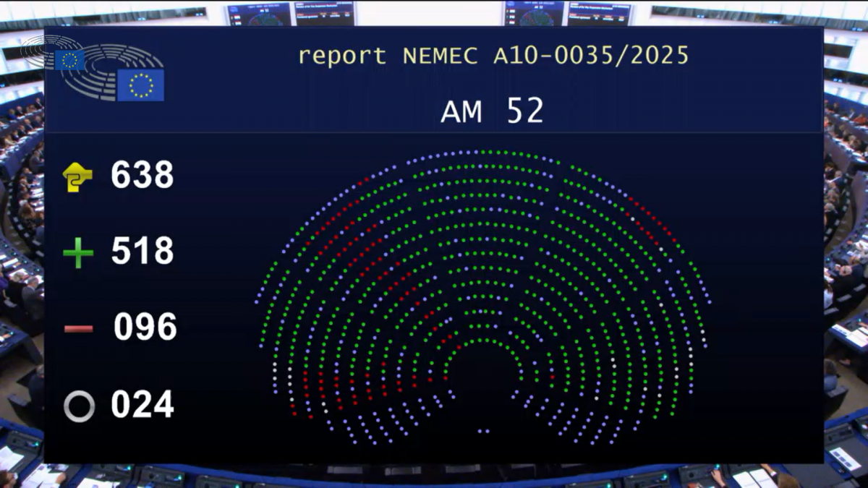The height and width of the screenshot is (488, 868).
Task: Click the red minus votes-against icon
Action: coord(79,329)
